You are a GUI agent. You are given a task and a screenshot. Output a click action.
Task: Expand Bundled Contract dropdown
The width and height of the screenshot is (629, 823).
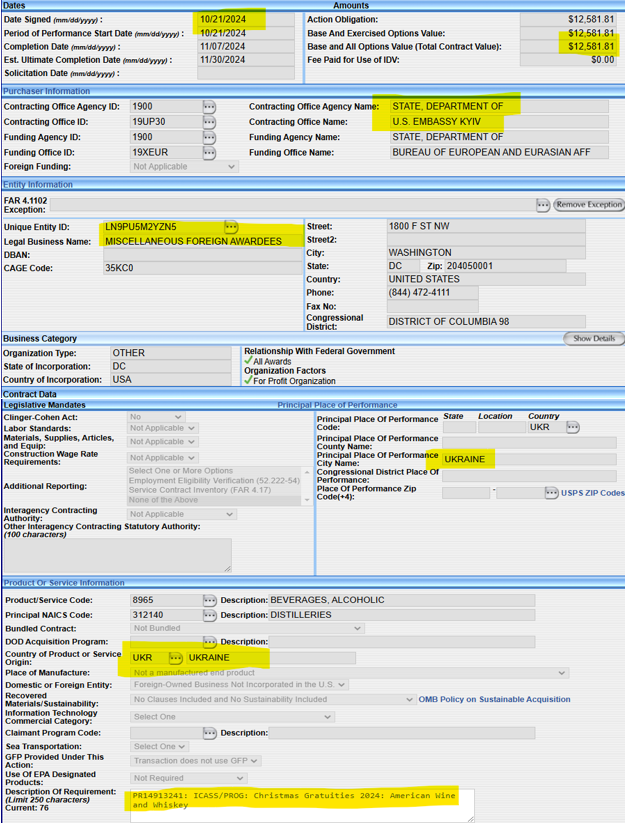tap(247, 628)
